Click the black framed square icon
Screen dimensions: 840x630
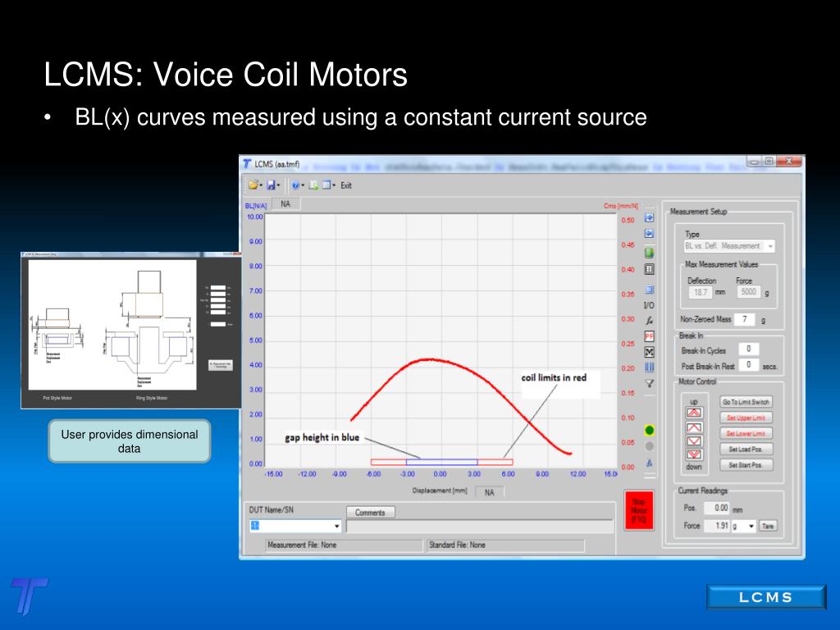coord(649,269)
